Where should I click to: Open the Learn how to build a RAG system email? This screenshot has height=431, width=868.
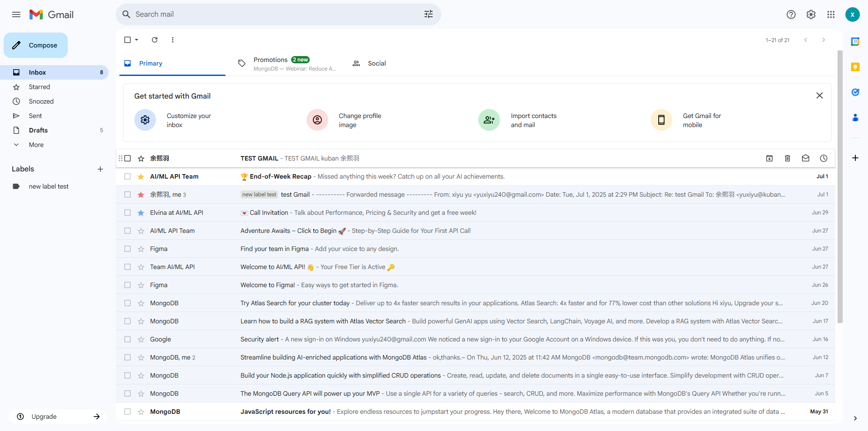(476, 321)
